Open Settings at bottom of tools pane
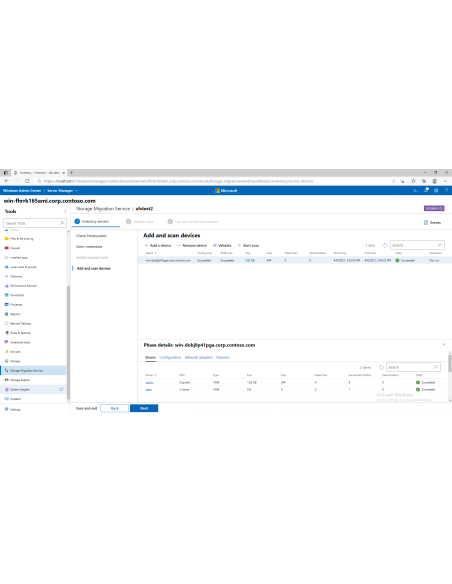This screenshot has height=584, width=452. 15,409
